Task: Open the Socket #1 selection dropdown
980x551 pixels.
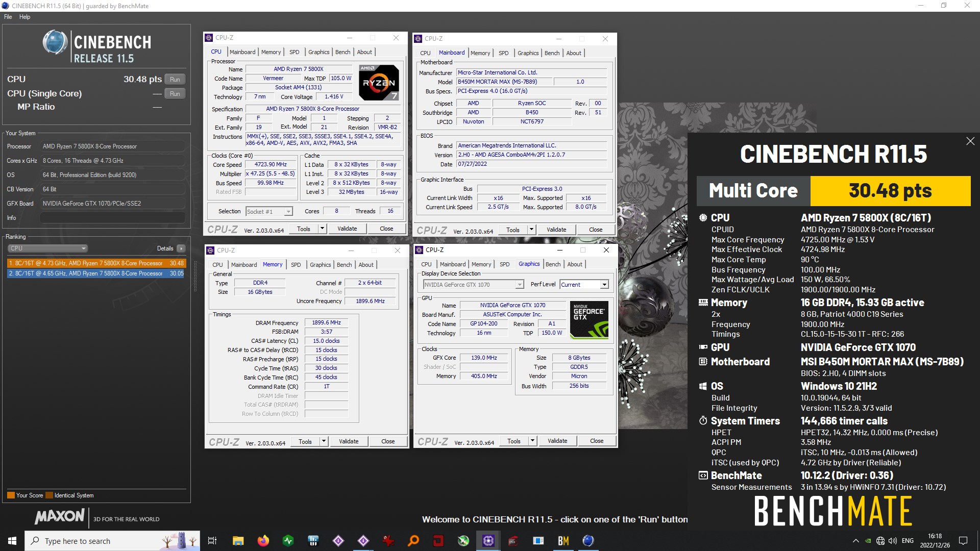Action: tap(269, 211)
